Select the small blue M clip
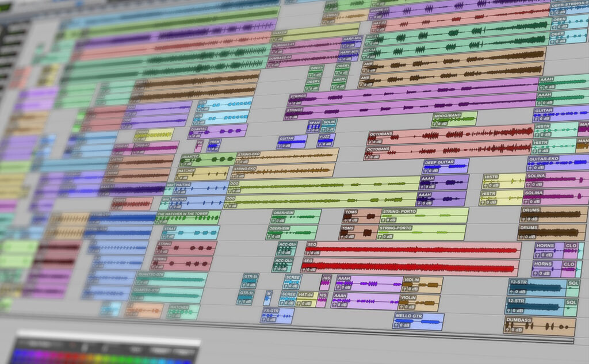 tap(267, 297)
